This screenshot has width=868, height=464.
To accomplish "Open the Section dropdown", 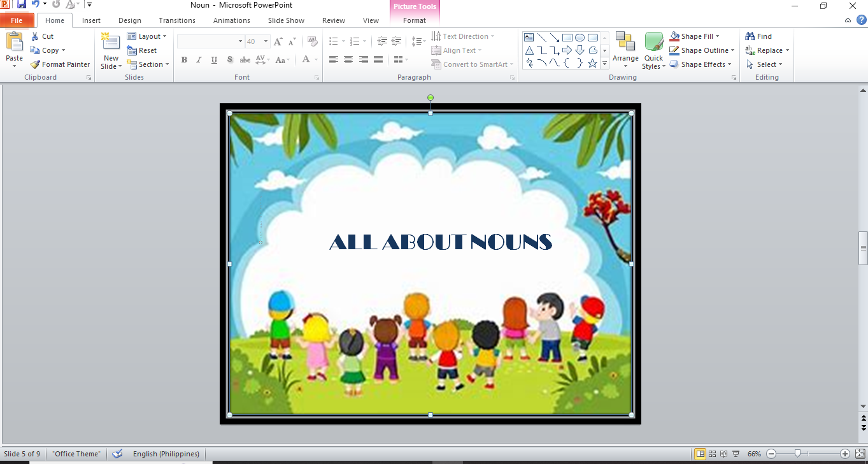I will (148, 64).
